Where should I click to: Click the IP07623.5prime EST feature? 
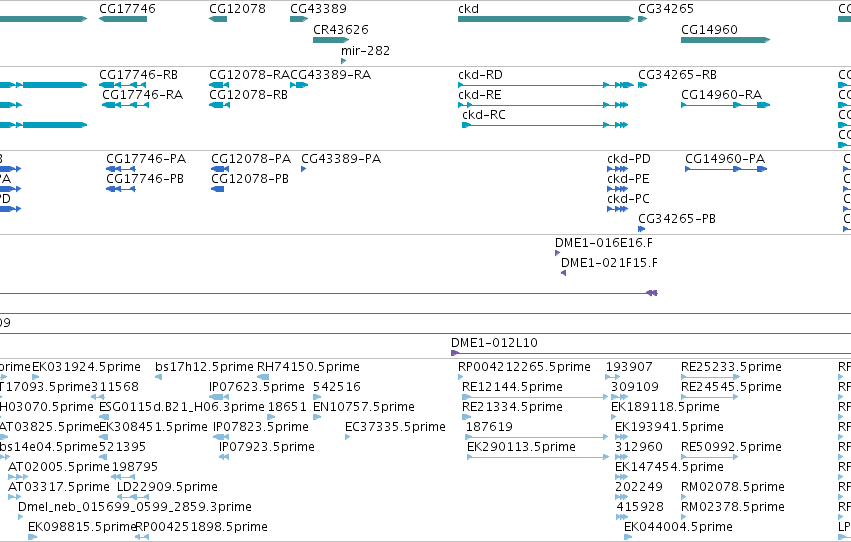tap(219, 397)
